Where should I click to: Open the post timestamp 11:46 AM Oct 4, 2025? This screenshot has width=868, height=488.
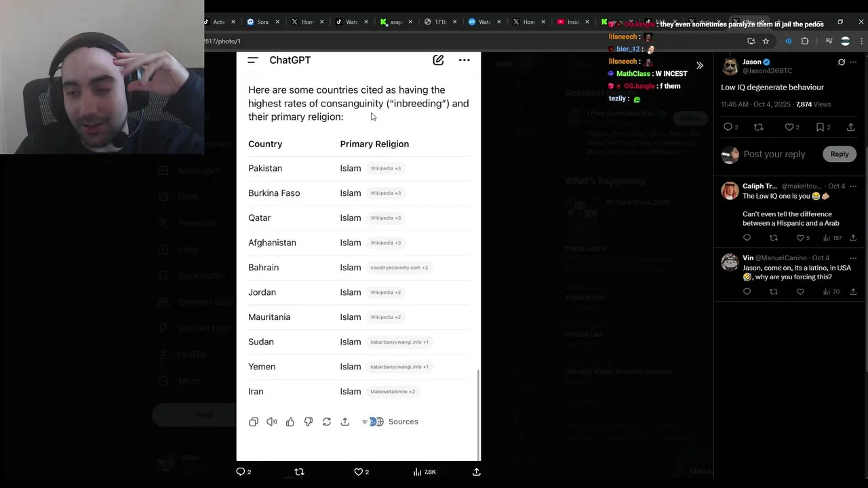(x=755, y=104)
